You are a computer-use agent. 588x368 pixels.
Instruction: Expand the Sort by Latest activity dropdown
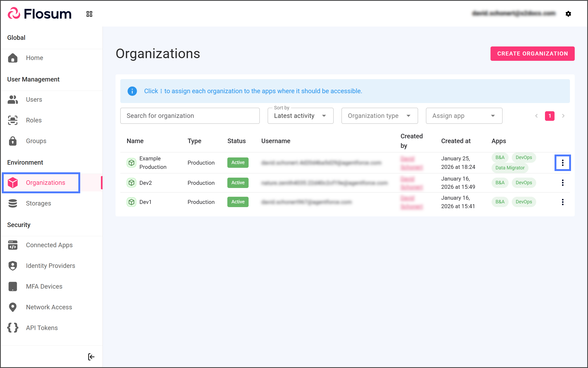(300, 116)
